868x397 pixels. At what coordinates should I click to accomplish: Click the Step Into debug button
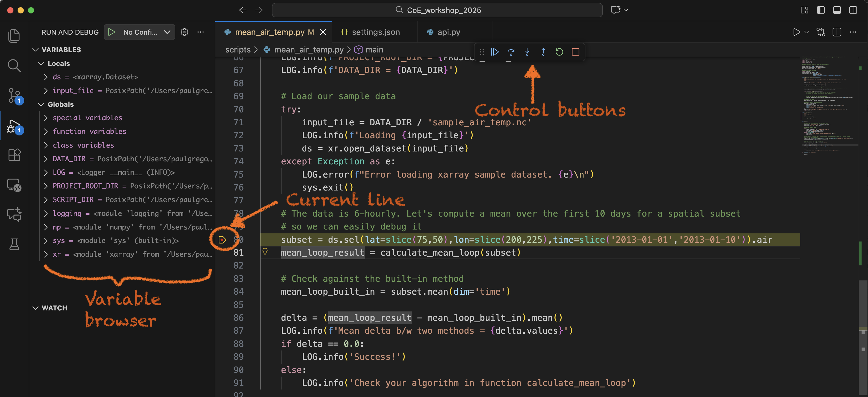coord(527,52)
